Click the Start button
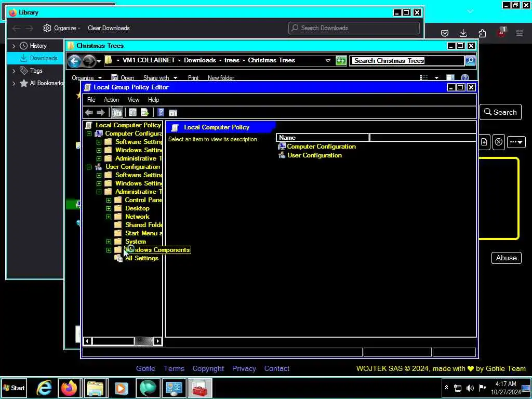532x399 pixels. 14,388
